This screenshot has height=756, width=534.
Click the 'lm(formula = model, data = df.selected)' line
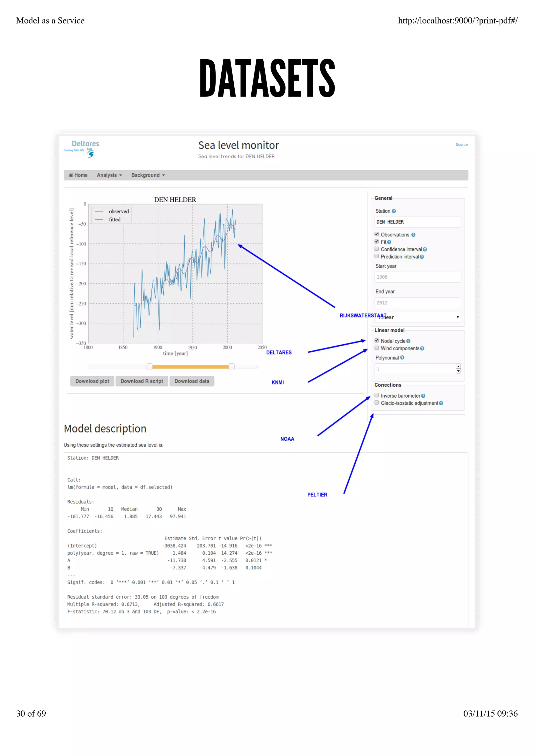120,487
